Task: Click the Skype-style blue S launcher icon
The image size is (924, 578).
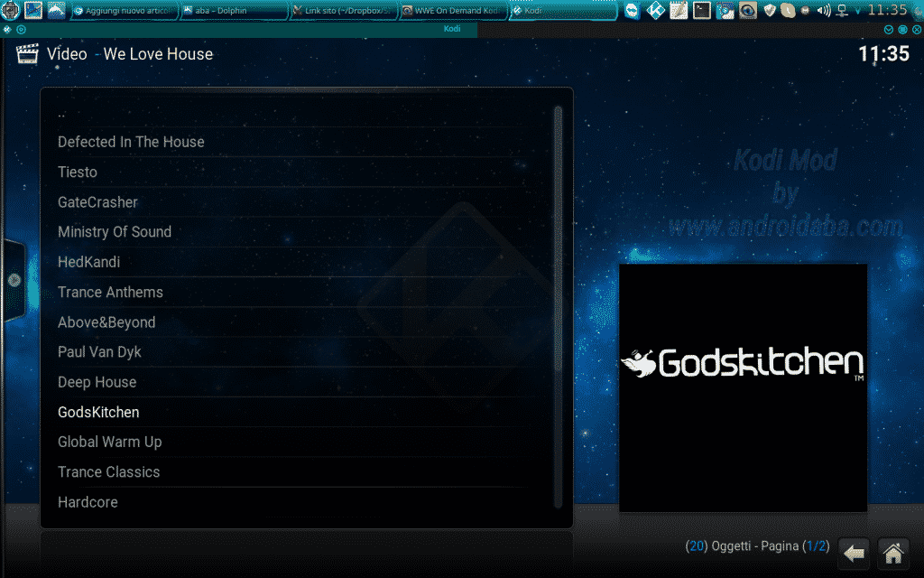Action: [x=725, y=10]
